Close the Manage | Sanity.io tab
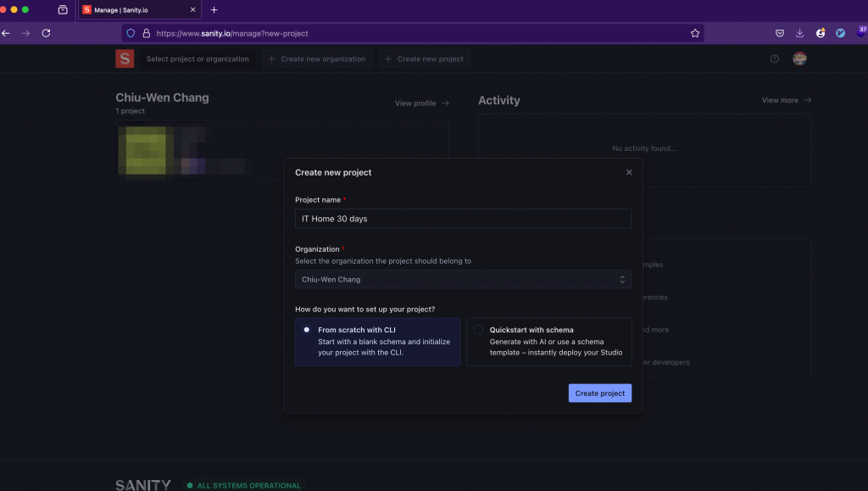The image size is (868, 491). [x=192, y=10]
